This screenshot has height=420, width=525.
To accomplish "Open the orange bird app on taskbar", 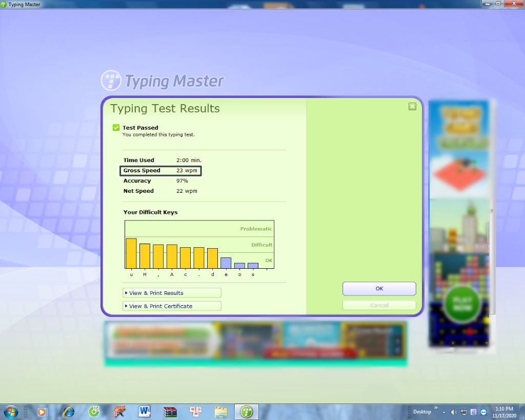I will tap(119, 412).
